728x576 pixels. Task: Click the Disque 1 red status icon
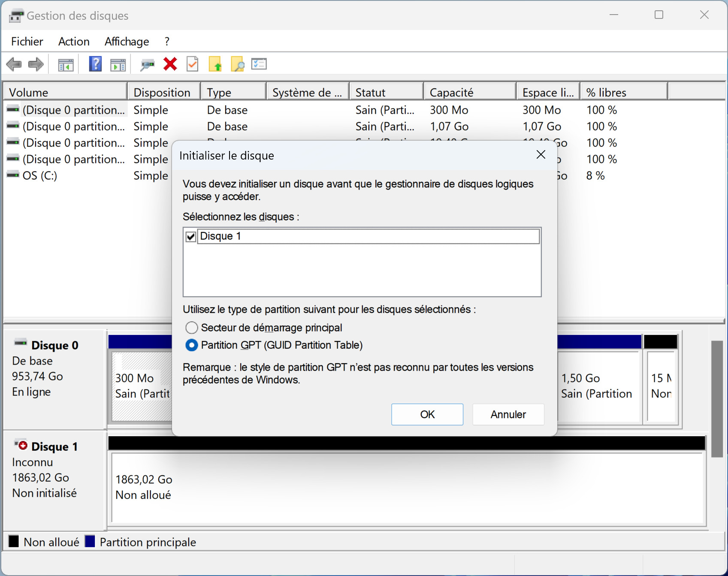click(21, 445)
